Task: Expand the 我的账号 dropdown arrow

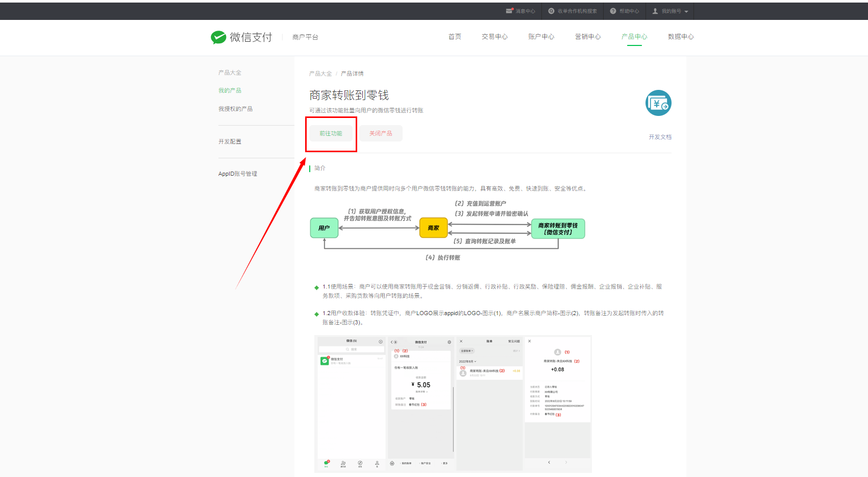Action: [686, 11]
